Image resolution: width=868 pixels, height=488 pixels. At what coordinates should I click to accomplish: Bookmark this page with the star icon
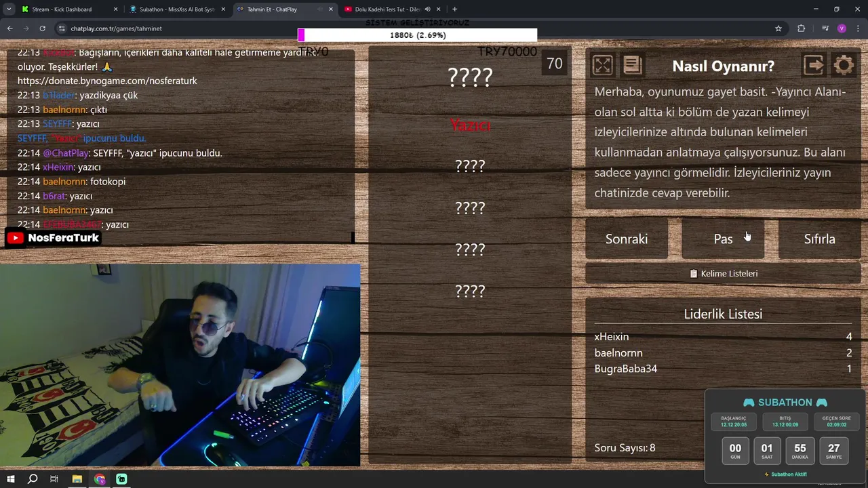778,28
